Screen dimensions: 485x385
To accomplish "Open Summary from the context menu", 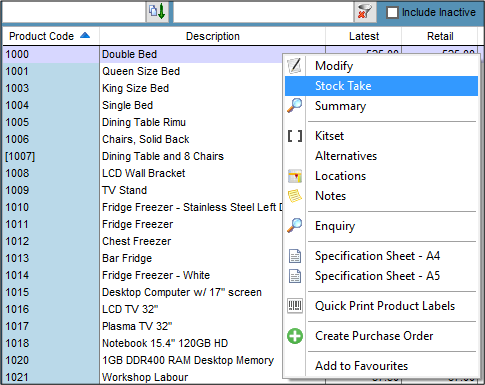I will point(381,106).
